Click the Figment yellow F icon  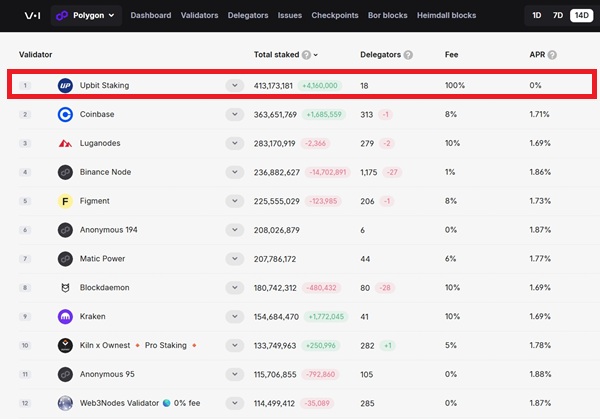[65, 201]
